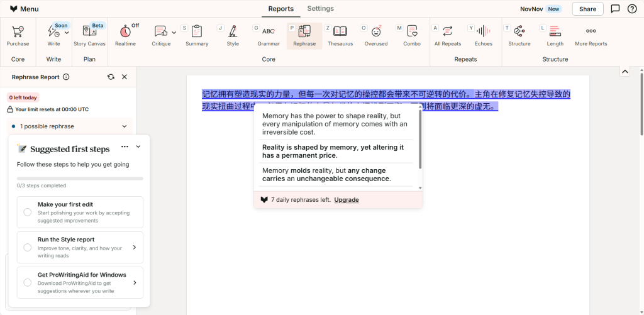The image size is (644, 315).
Task: Check the 'Make your first edit' step circle
Action: [28, 213]
